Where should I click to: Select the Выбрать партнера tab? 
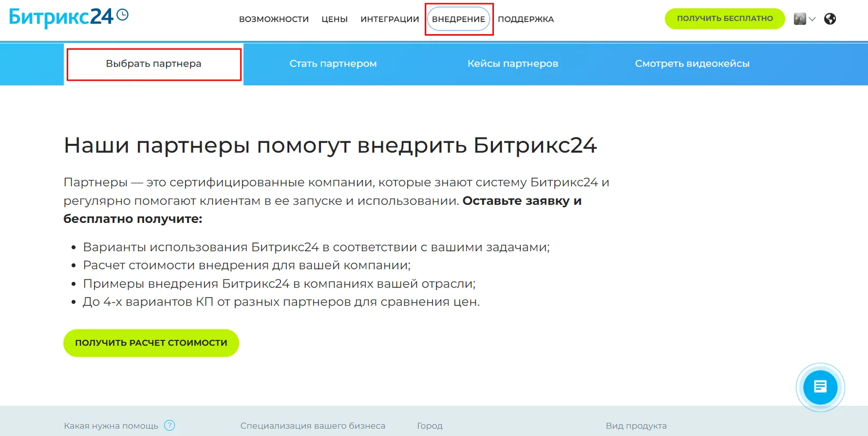(153, 64)
